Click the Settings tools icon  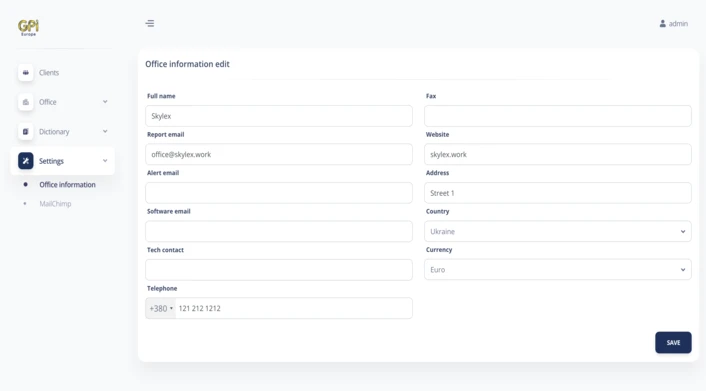pyautogui.click(x=26, y=161)
